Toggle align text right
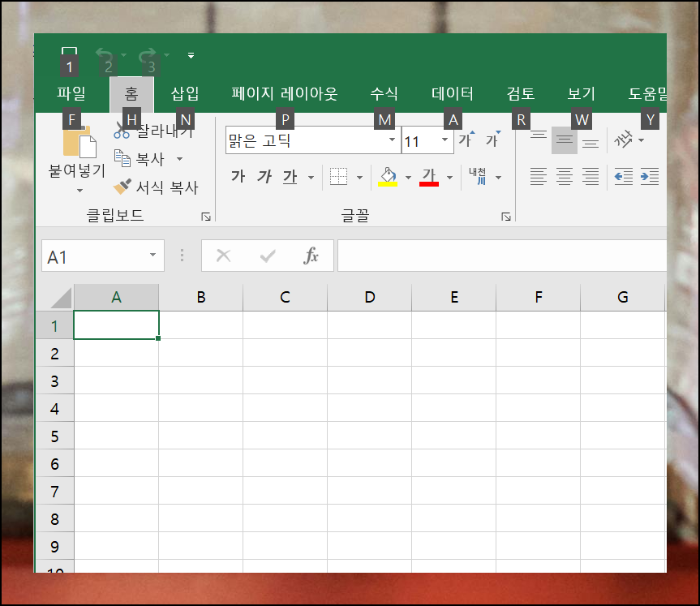This screenshot has height=606, width=700. (x=590, y=177)
